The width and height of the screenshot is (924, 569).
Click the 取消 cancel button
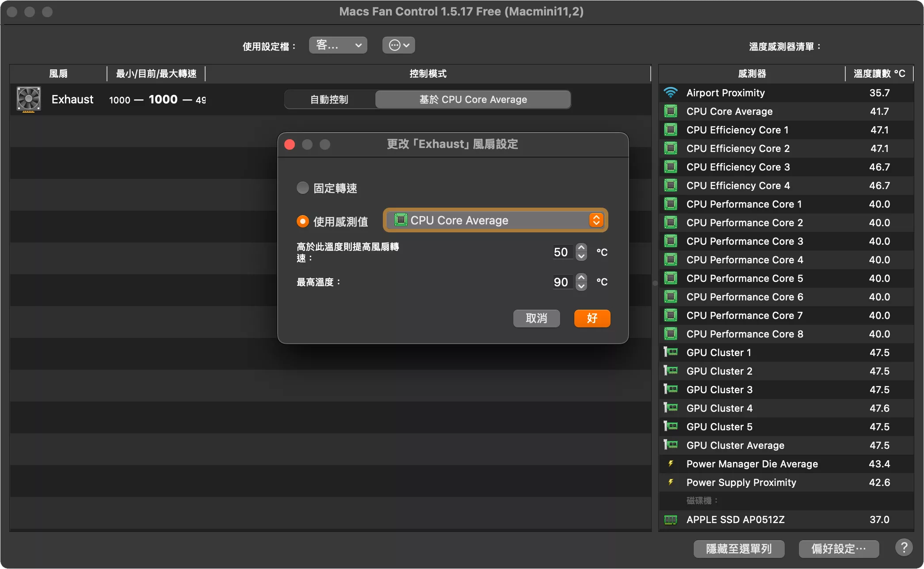point(536,318)
